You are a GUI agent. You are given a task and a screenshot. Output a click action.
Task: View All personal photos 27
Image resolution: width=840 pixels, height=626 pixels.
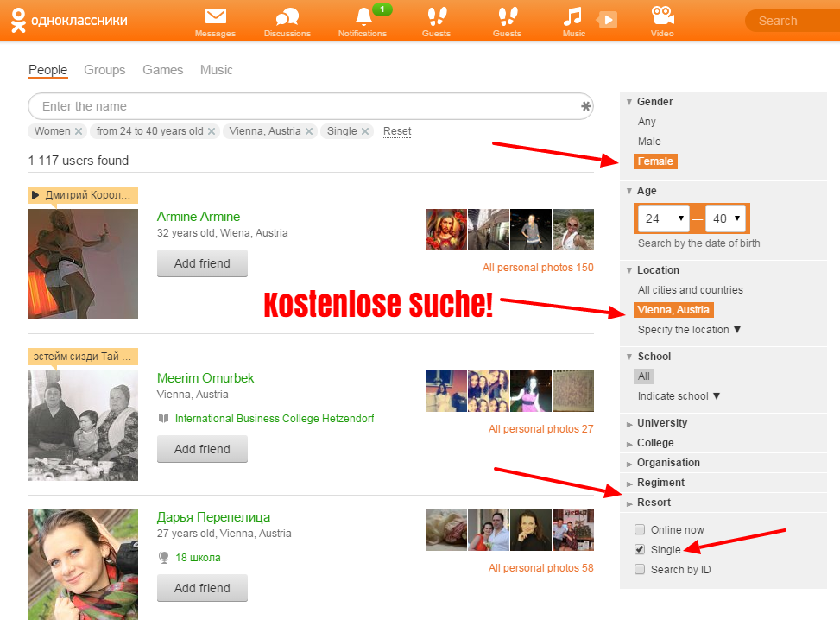coord(540,429)
